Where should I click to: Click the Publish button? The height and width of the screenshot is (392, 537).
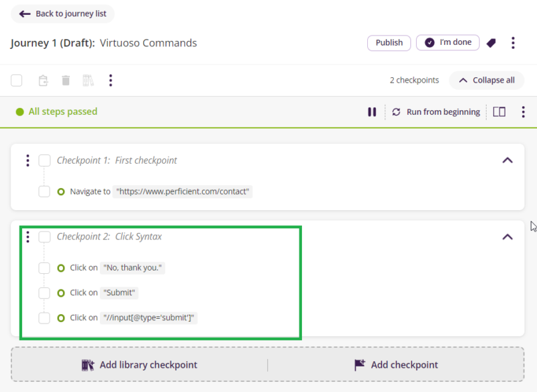click(x=389, y=42)
